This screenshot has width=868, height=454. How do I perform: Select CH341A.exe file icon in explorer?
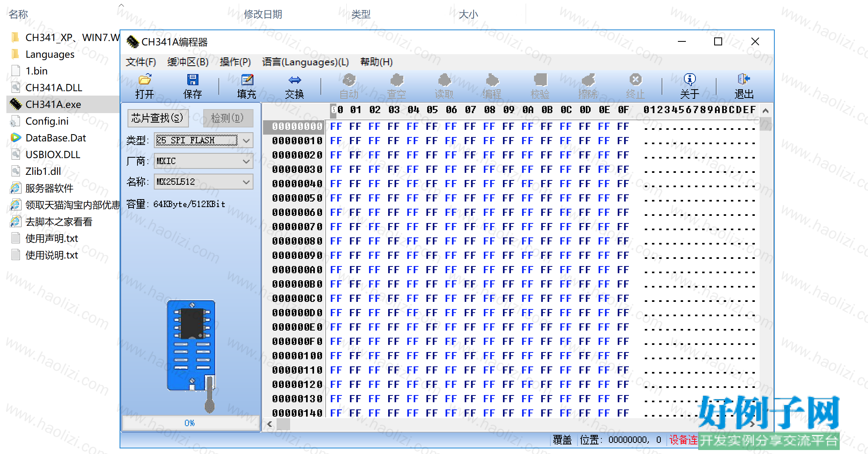pos(16,104)
